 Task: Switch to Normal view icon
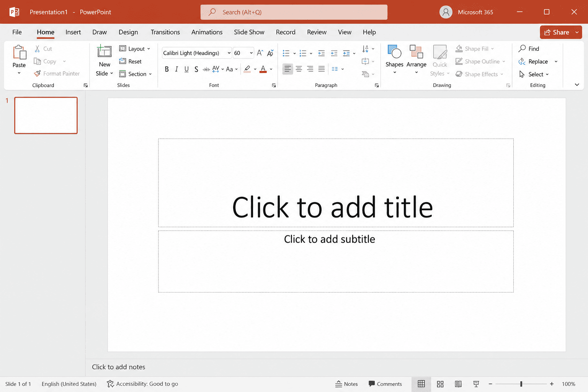point(421,384)
